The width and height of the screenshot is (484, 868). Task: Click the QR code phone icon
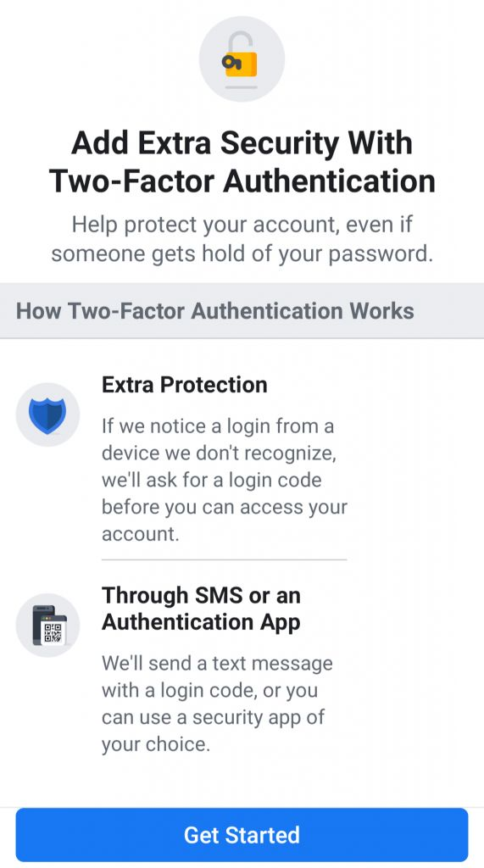pos(47,626)
